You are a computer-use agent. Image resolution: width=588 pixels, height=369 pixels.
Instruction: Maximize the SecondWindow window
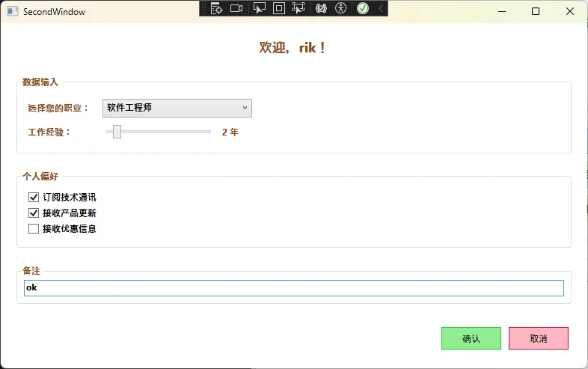(x=536, y=11)
